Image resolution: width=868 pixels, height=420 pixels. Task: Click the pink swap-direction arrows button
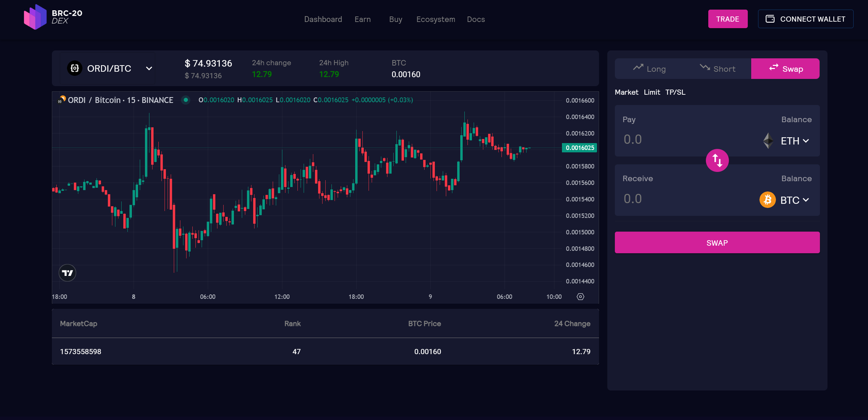(x=717, y=160)
